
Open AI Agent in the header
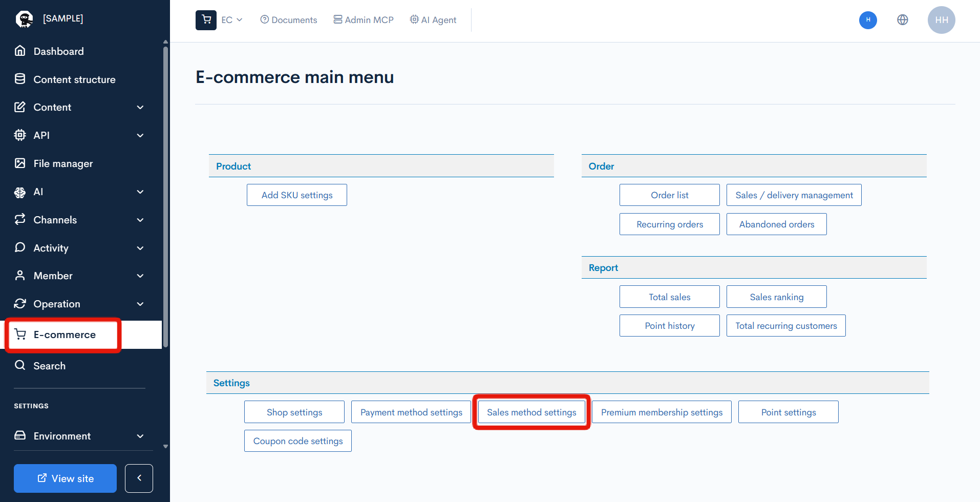pyautogui.click(x=433, y=20)
